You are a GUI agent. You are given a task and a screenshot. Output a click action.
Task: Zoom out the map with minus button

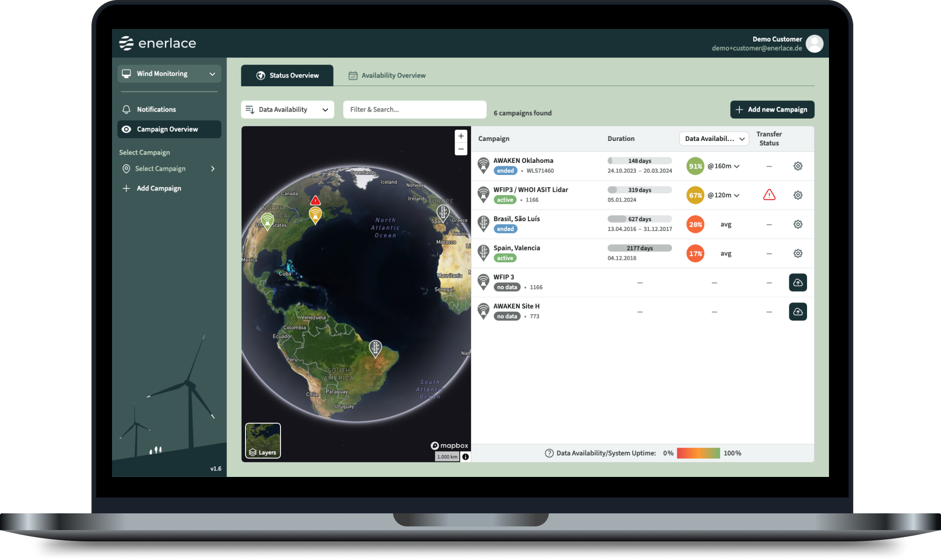click(461, 149)
